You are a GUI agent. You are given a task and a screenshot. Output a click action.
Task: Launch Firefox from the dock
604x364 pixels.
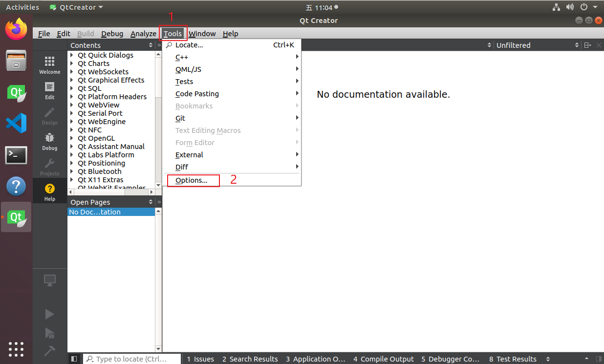point(16,29)
